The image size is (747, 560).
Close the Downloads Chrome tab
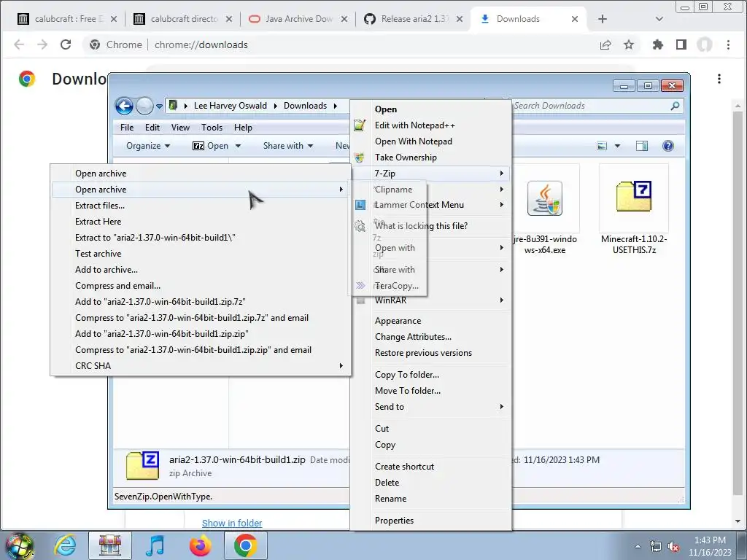point(575,19)
